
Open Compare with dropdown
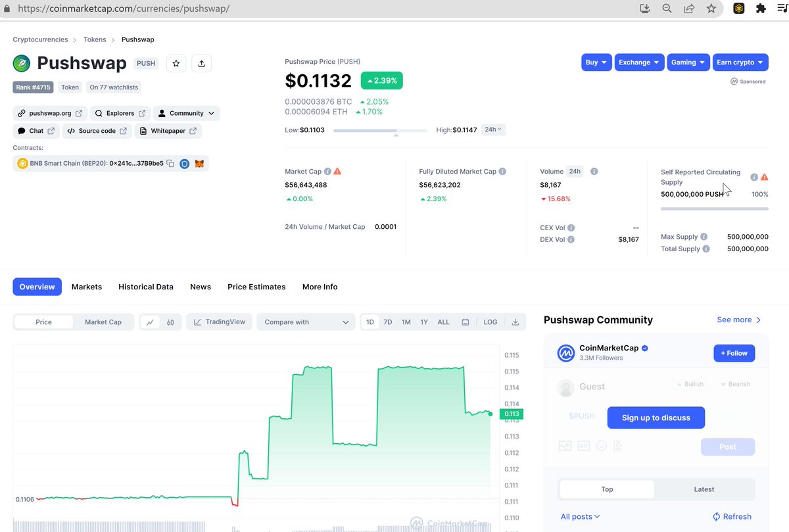click(306, 322)
